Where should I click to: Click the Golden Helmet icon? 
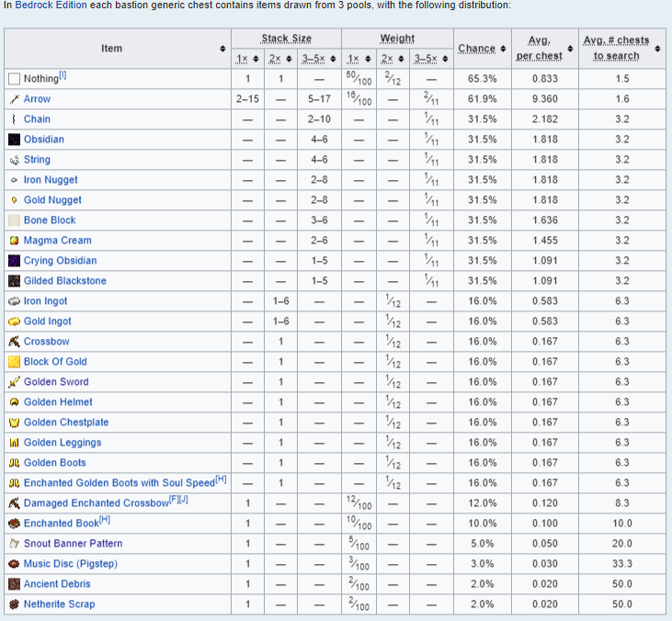(14, 402)
